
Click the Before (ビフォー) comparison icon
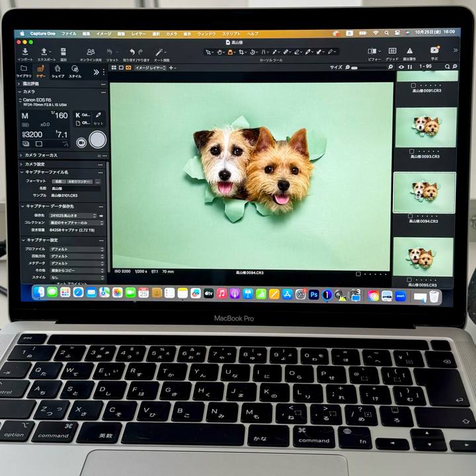pyautogui.click(x=374, y=51)
